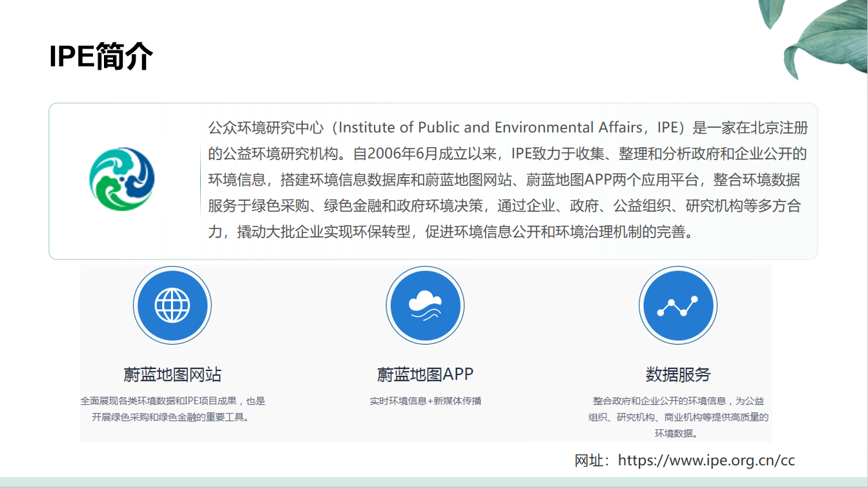Click the paragraph line starting 的公益环境研究机构
Screen dimensions: 868x488
coord(508,154)
